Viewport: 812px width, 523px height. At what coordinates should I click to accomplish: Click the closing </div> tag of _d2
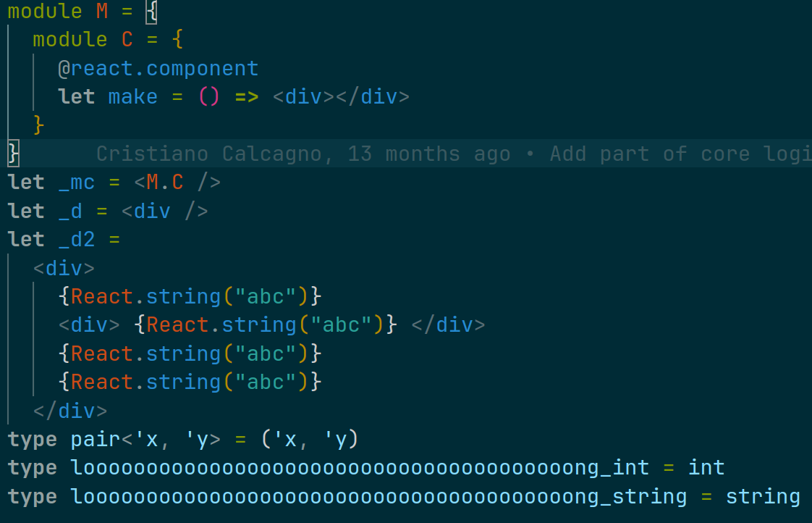70,411
